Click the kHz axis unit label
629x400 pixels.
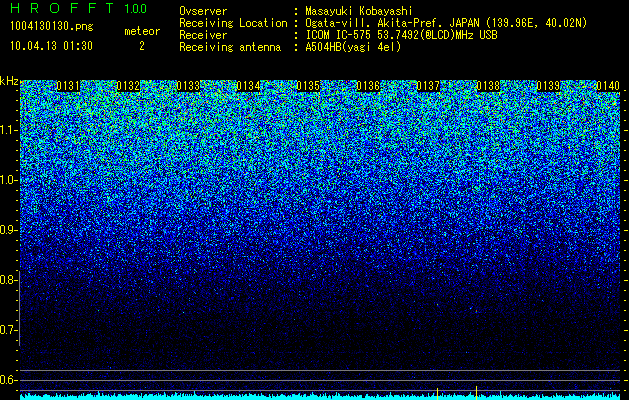[x=9, y=81]
